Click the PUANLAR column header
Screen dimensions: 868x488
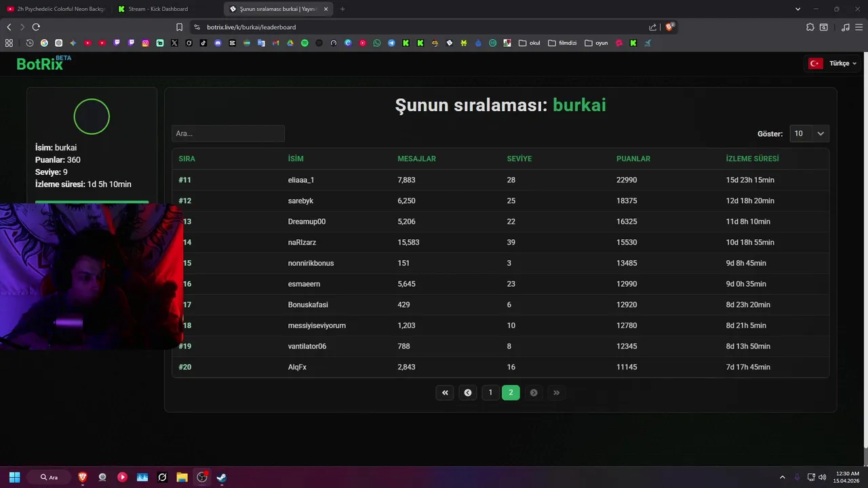coord(633,159)
